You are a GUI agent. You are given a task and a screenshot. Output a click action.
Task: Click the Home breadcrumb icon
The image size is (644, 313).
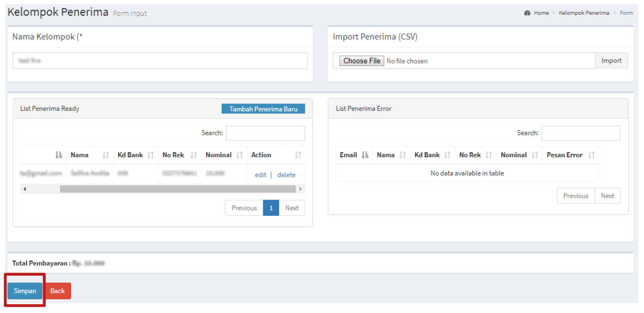[x=527, y=13]
